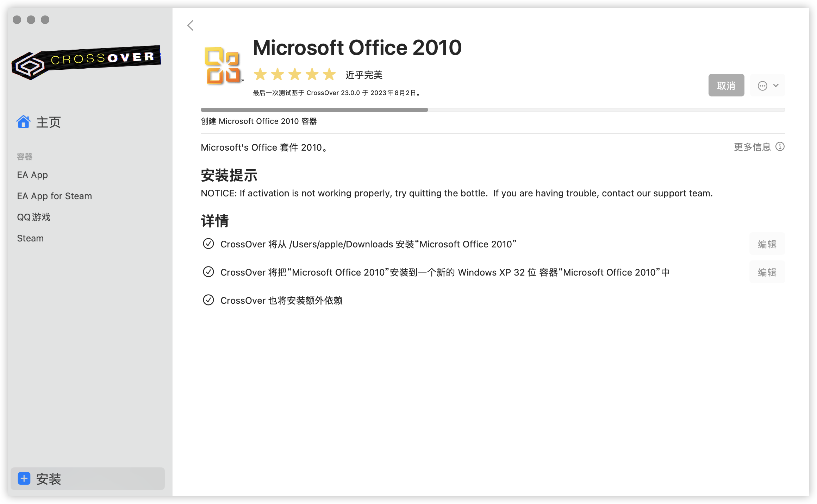Viewport: 817px width, 504px height.
Task: Select the QQ游戏 container entry
Action: pos(34,217)
